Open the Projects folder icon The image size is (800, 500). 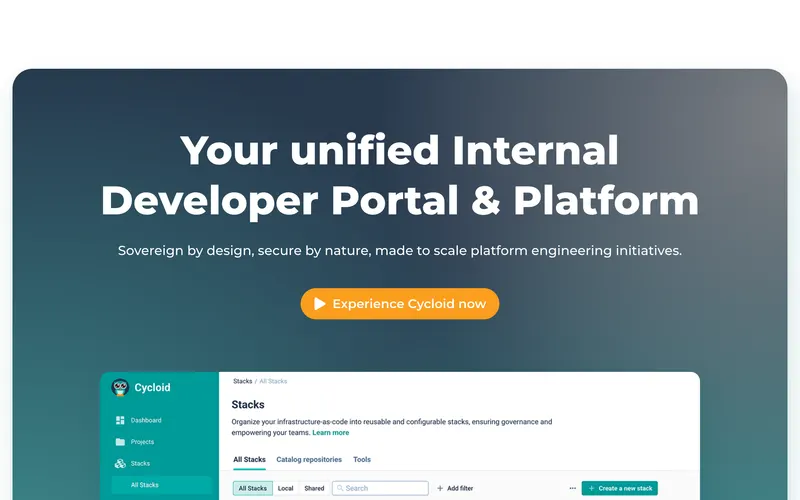point(120,442)
